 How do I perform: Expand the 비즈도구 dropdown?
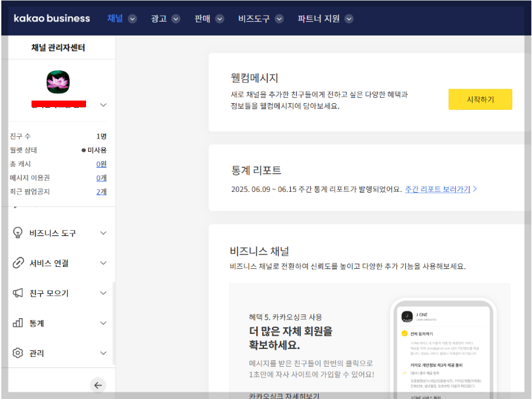(259, 19)
